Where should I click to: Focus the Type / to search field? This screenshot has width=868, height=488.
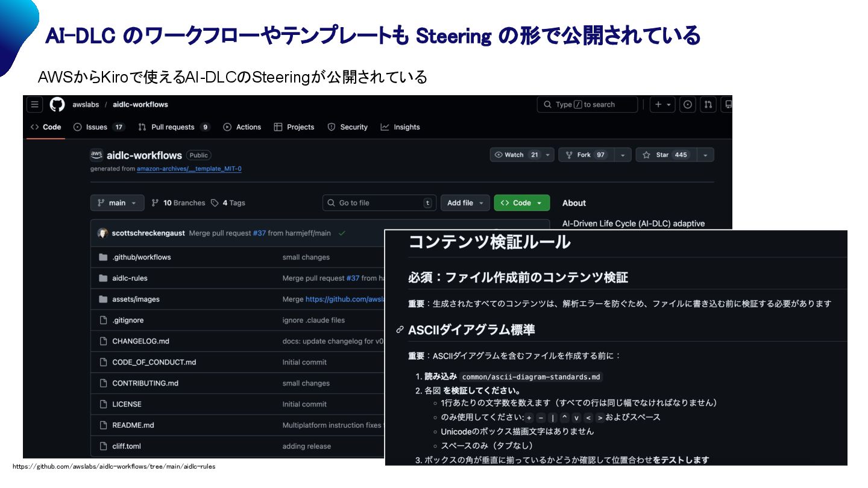(587, 104)
